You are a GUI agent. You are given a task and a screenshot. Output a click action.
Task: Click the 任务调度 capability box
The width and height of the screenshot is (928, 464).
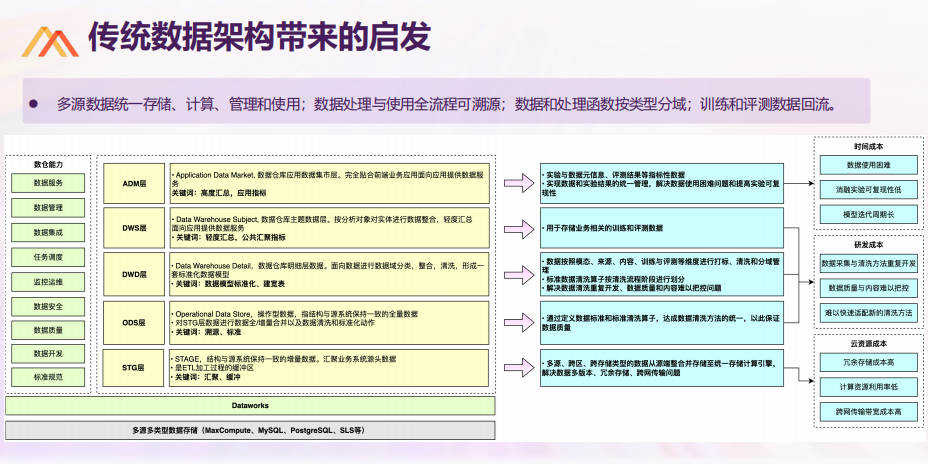coord(48,257)
